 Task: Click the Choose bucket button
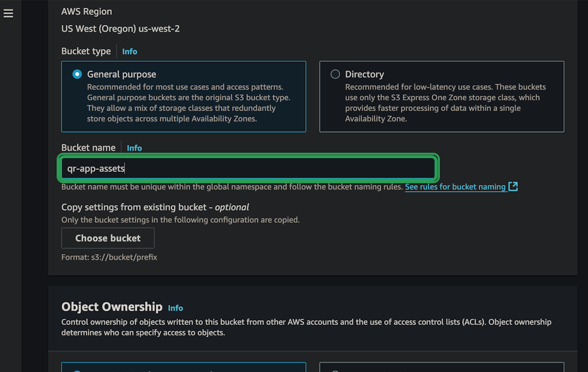pyautogui.click(x=108, y=238)
